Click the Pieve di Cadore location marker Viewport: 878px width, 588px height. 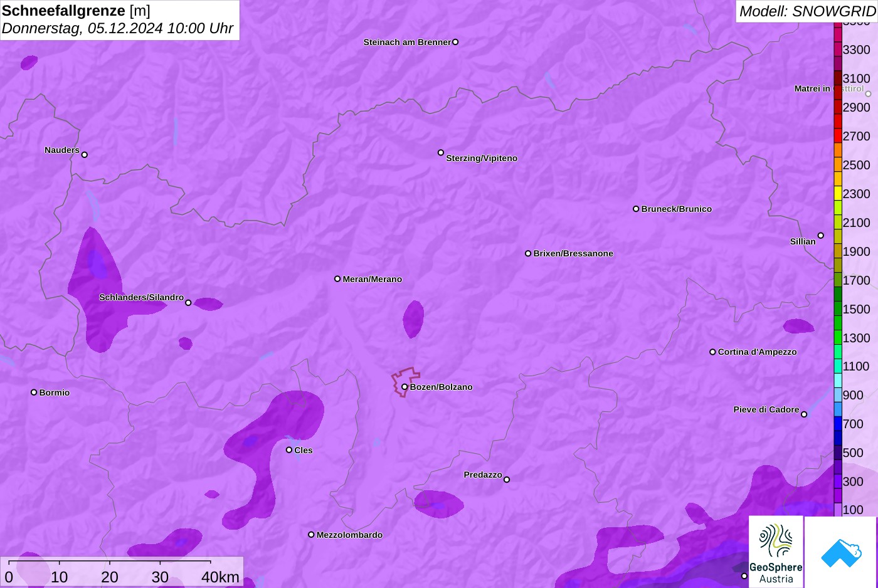(804, 414)
